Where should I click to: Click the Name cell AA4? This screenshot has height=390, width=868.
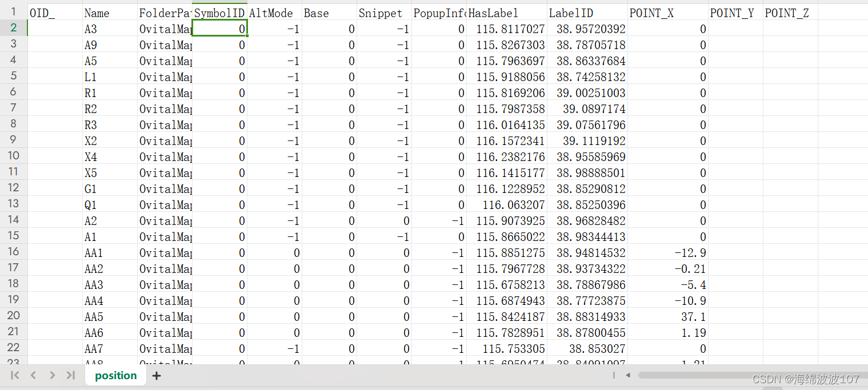pyautogui.click(x=110, y=300)
